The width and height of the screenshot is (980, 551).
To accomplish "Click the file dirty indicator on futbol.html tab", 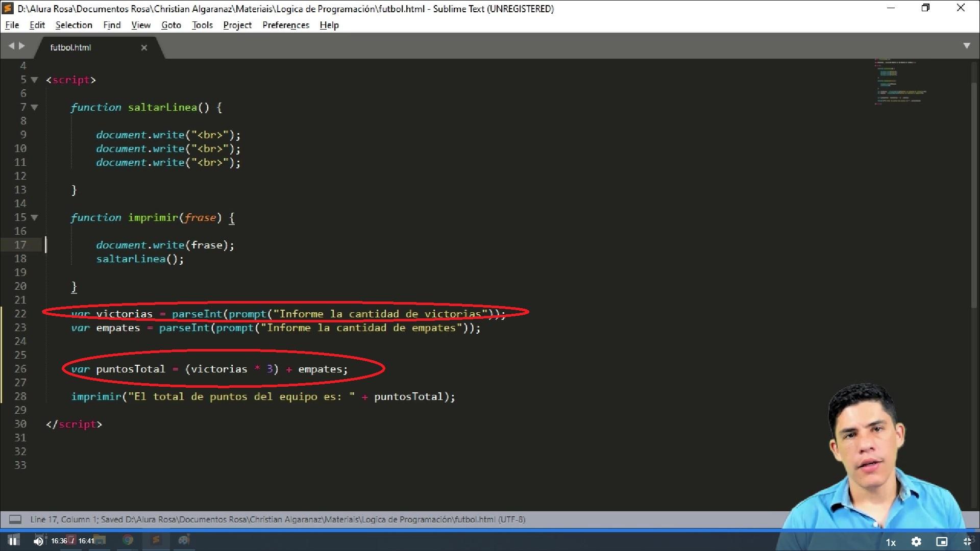I will (145, 47).
